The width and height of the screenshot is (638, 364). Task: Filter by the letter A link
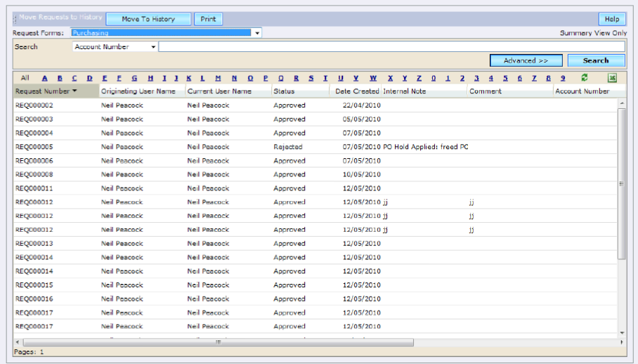(44, 78)
